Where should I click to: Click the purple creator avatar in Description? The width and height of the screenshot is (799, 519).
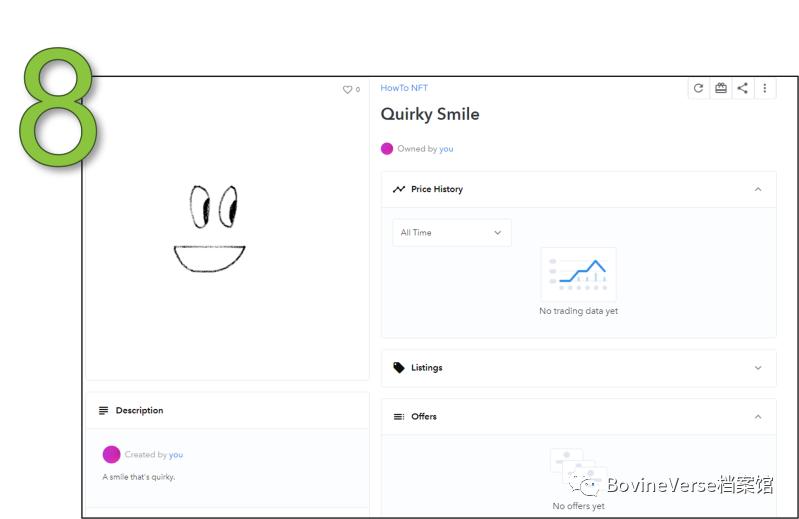tap(111, 455)
